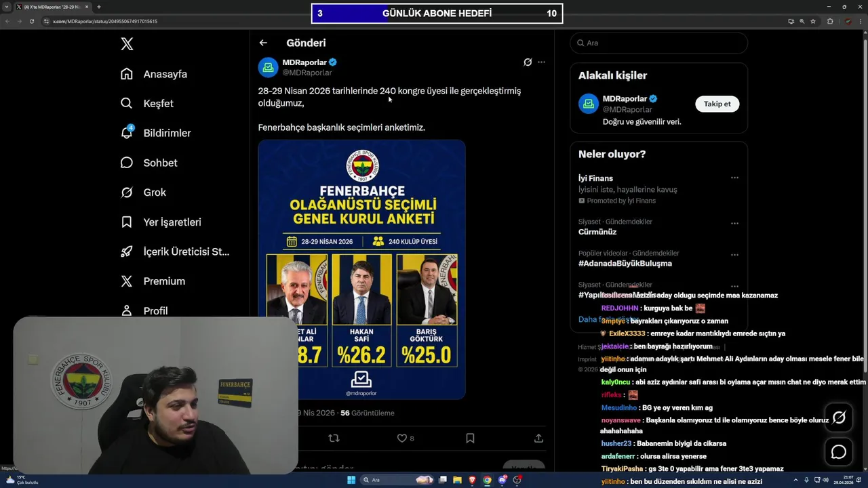The width and height of the screenshot is (868, 488).
Task: Open the tab search dropdown arrow
Action: click(6, 7)
